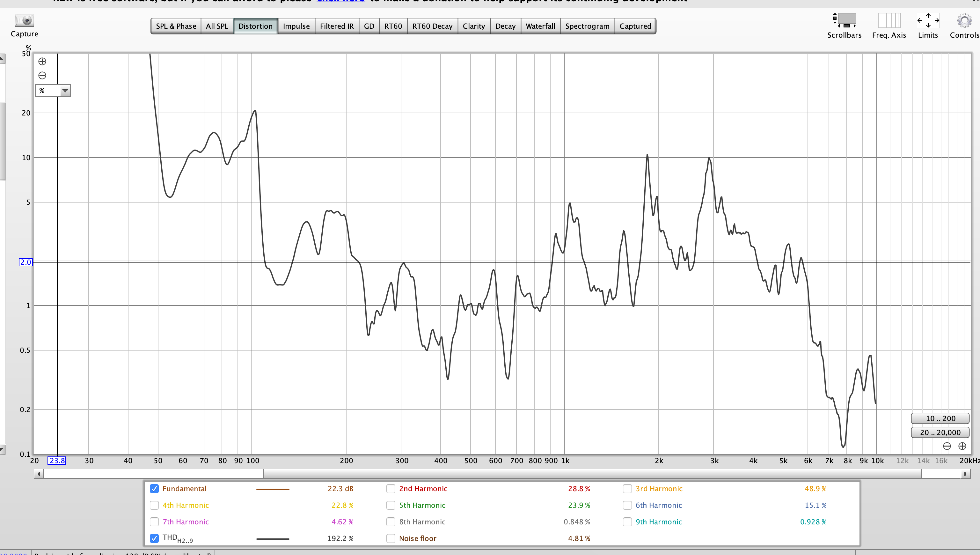Open the % units dropdown
The image size is (980, 555).
click(x=65, y=91)
